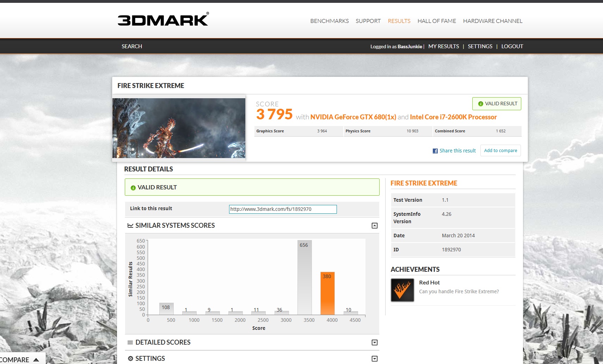
Task: Click the overall score 3 795
Action: click(x=274, y=114)
